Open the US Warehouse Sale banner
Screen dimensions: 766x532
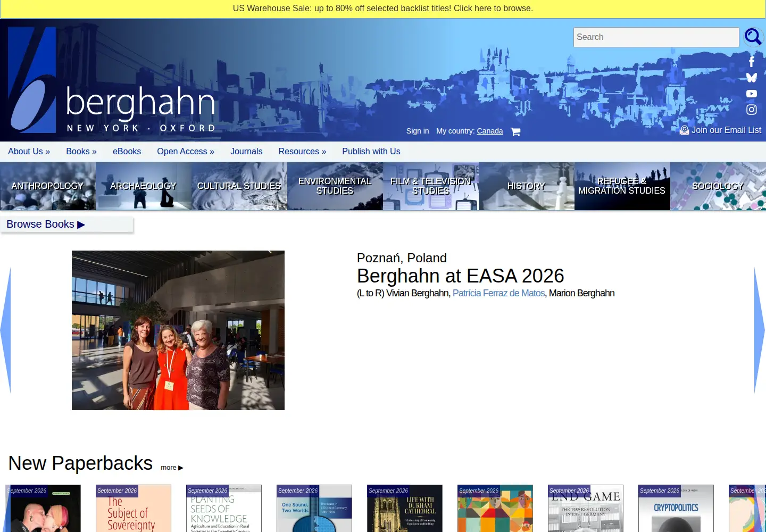tap(383, 9)
